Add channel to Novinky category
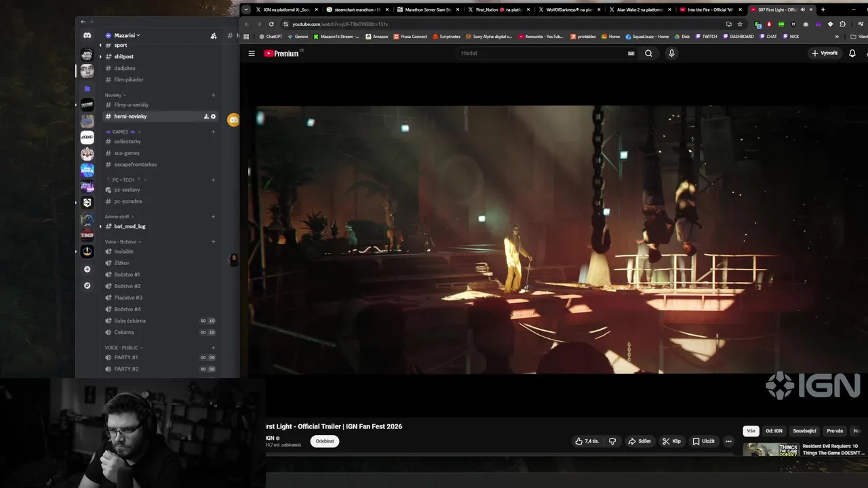The height and width of the screenshot is (488, 868). click(213, 95)
